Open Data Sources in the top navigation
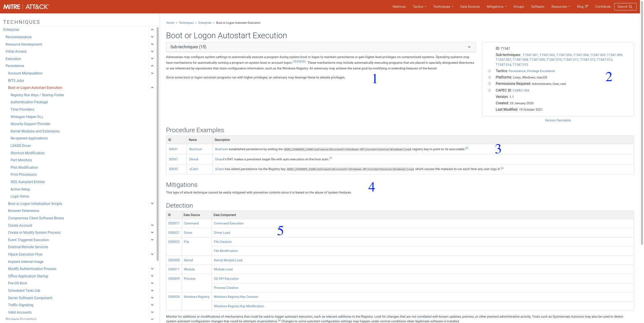 point(470,7)
